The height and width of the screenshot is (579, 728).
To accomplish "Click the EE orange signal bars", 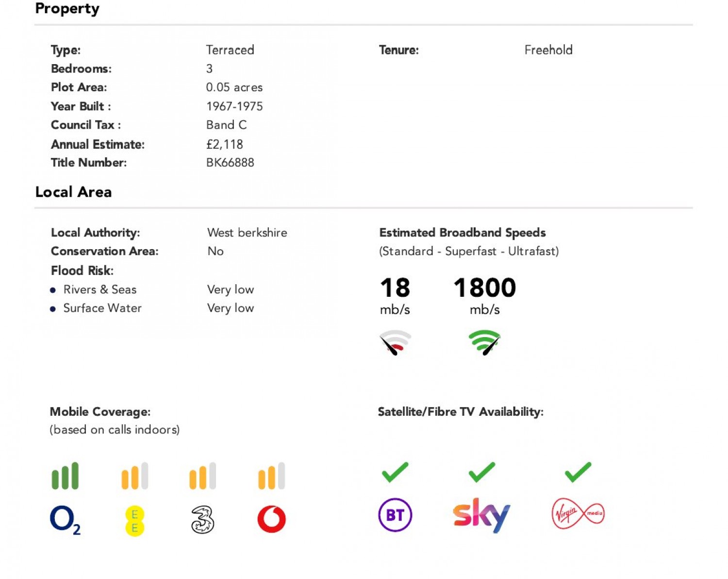I will pyautogui.click(x=134, y=476).
